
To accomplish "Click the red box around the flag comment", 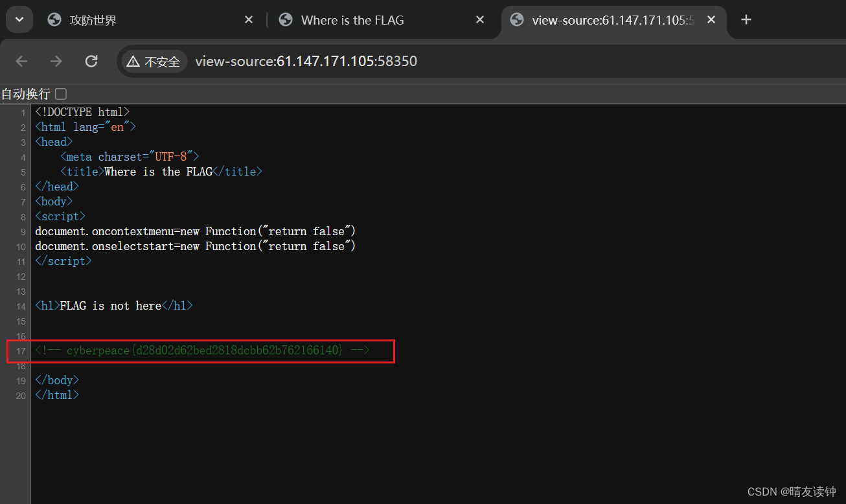I will click(x=201, y=351).
